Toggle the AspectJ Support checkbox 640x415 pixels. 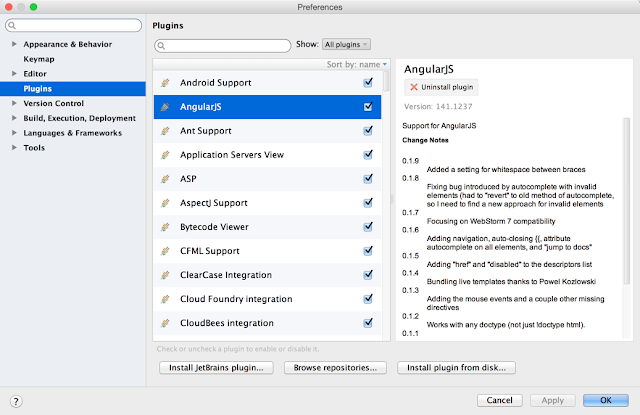coord(368,203)
